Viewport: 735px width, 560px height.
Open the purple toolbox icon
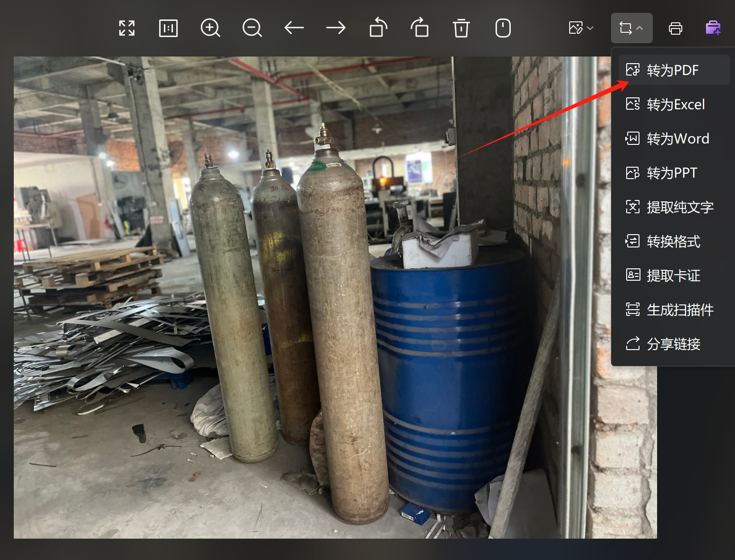[713, 28]
